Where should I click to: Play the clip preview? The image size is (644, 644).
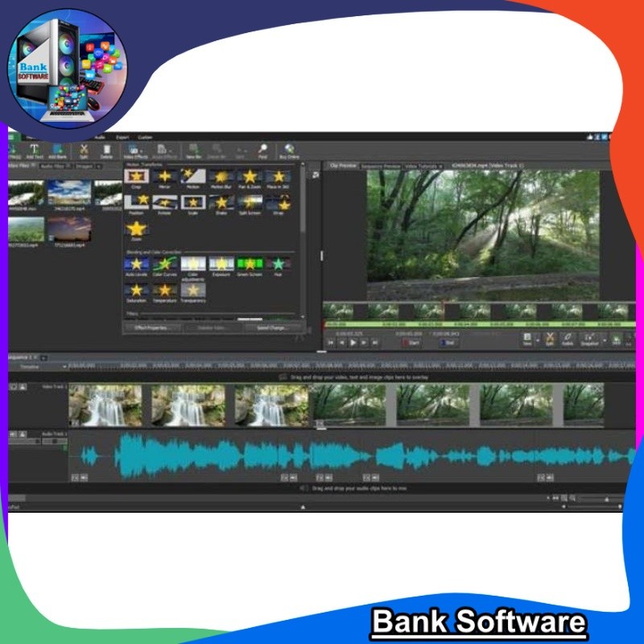[353, 343]
